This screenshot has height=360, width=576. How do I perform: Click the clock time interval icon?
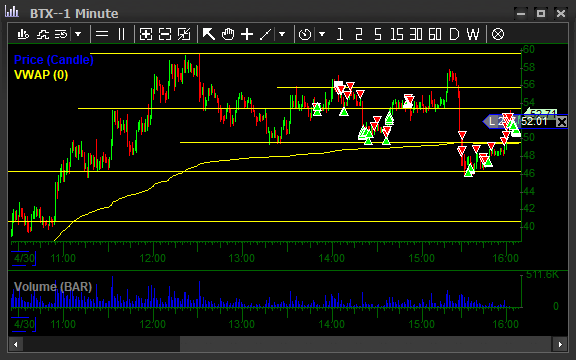point(305,35)
